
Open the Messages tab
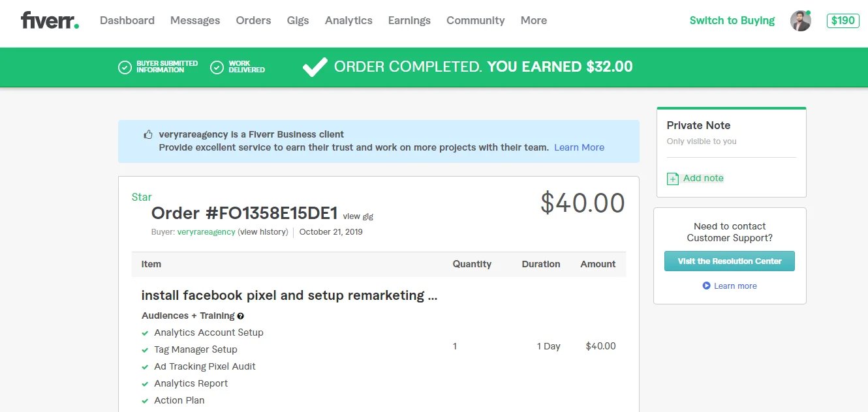coord(195,21)
